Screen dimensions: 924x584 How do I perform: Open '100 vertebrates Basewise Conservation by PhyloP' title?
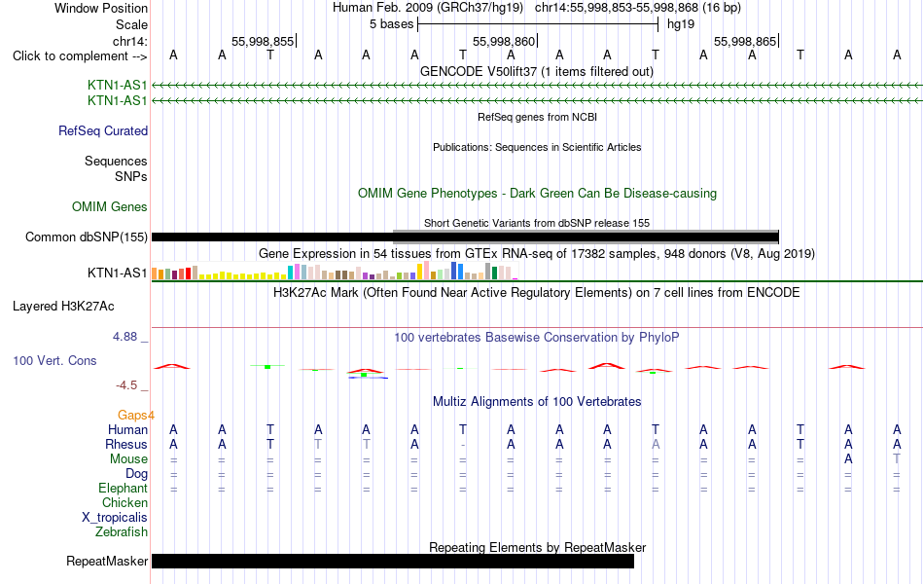pos(537,338)
